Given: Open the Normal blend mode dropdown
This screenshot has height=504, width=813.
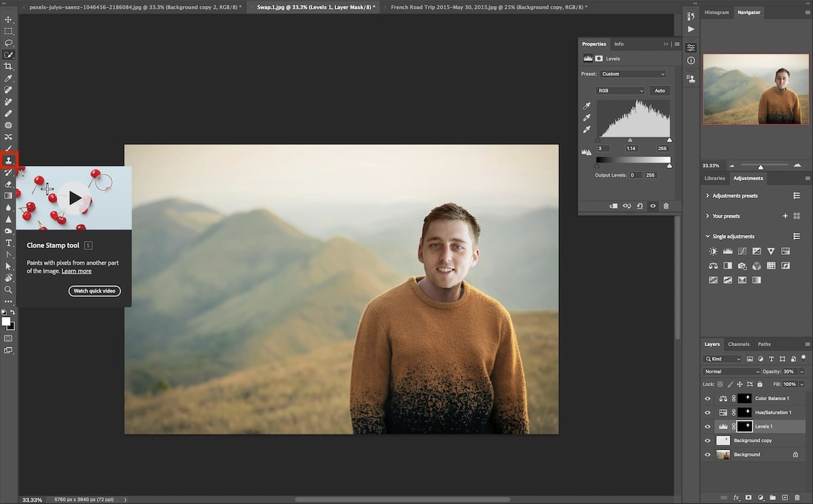Looking at the screenshot, I should click(x=730, y=371).
